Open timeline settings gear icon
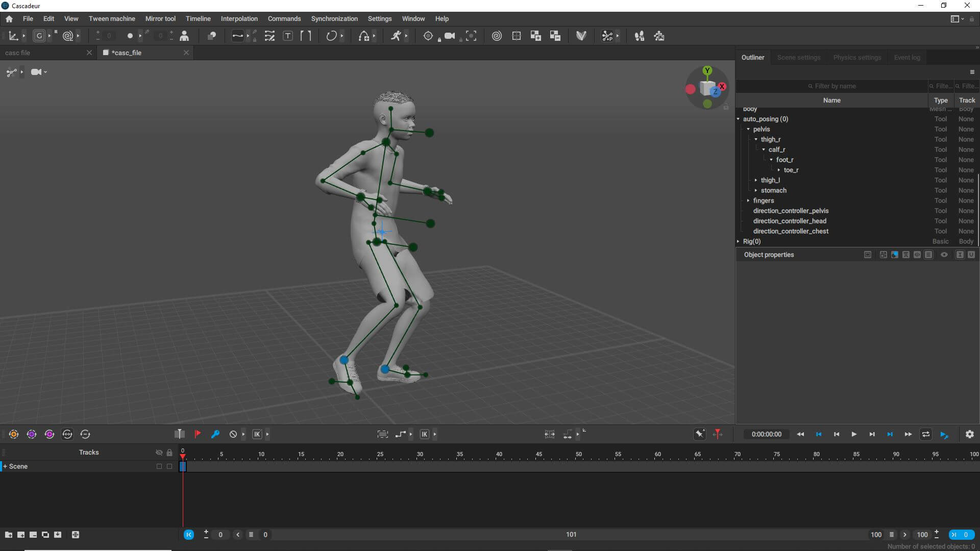The image size is (980, 551). pos(969,434)
